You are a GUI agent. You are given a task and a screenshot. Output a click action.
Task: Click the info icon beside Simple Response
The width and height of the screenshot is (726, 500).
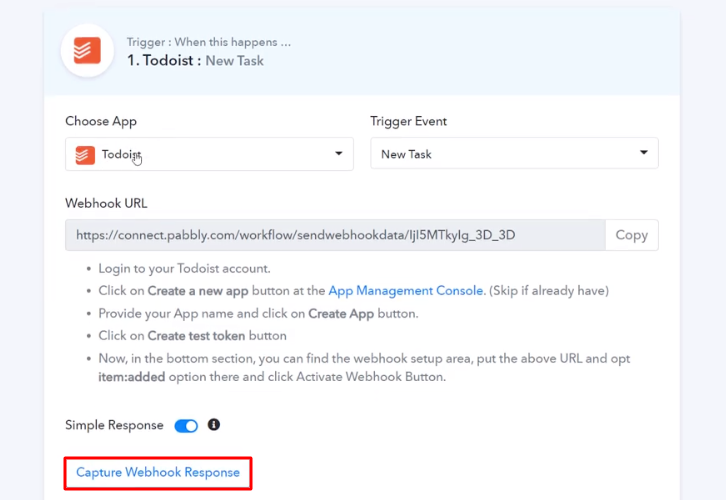[x=213, y=425]
